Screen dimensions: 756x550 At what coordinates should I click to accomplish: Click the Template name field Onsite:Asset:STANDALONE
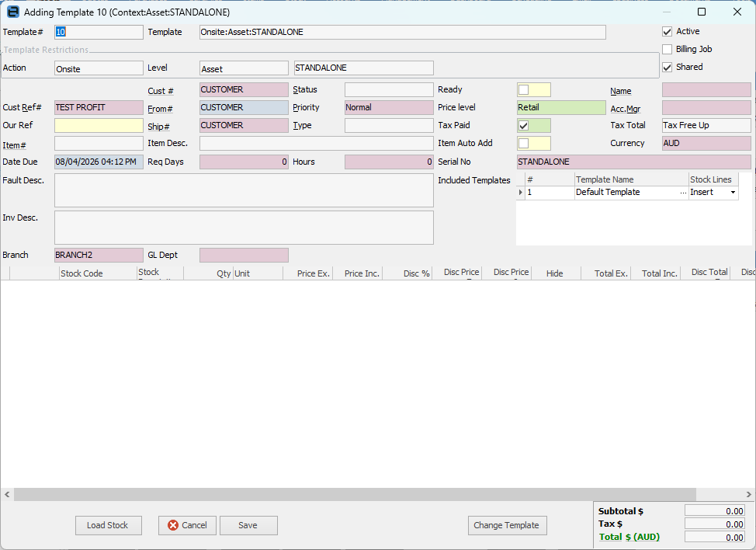[403, 33]
